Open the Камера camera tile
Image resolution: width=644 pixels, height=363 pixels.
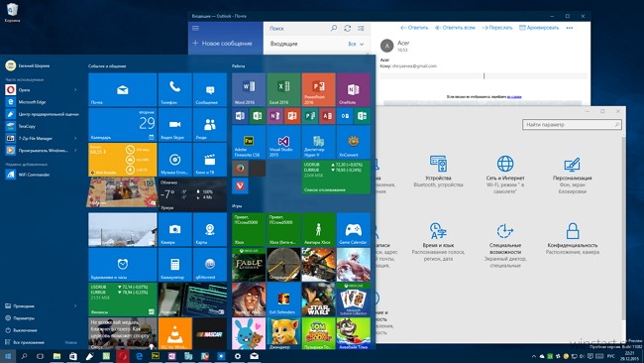pyautogui.click(x=175, y=229)
